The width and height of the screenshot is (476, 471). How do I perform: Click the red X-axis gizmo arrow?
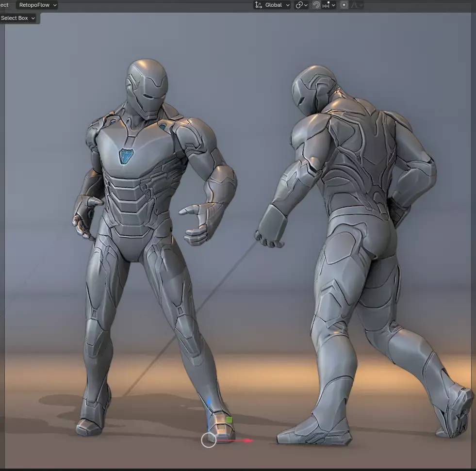point(249,440)
